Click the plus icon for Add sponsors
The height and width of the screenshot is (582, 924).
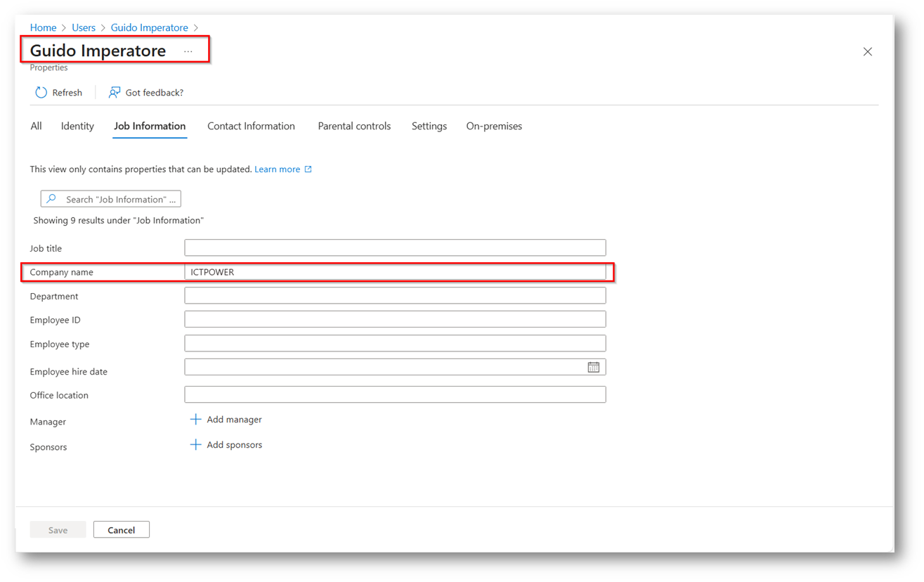tap(195, 445)
